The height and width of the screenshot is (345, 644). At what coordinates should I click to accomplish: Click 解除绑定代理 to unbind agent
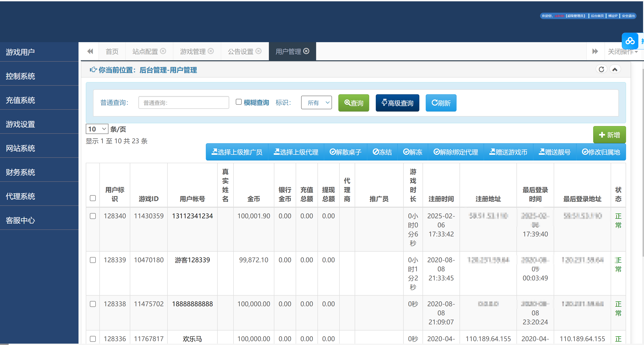pos(455,152)
